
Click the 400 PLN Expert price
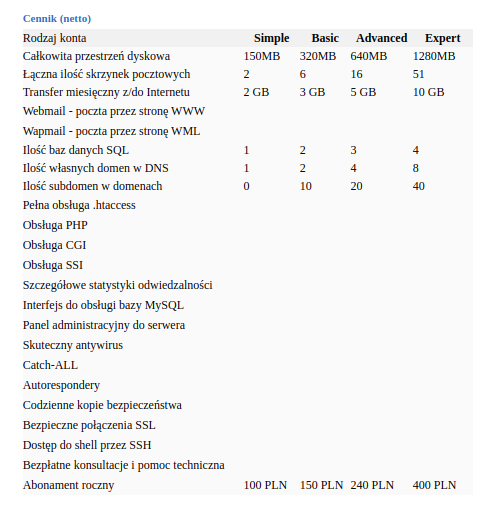434,485
